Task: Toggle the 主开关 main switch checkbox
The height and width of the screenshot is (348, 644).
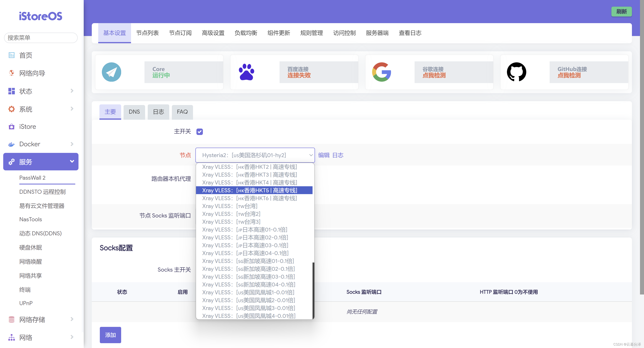Action: pyautogui.click(x=199, y=132)
